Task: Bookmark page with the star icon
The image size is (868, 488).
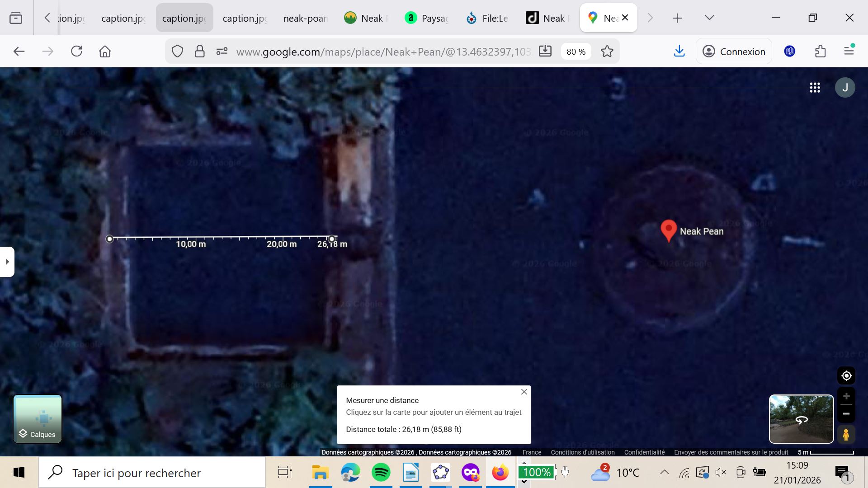Action: pyautogui.click(x=607, y=52)
